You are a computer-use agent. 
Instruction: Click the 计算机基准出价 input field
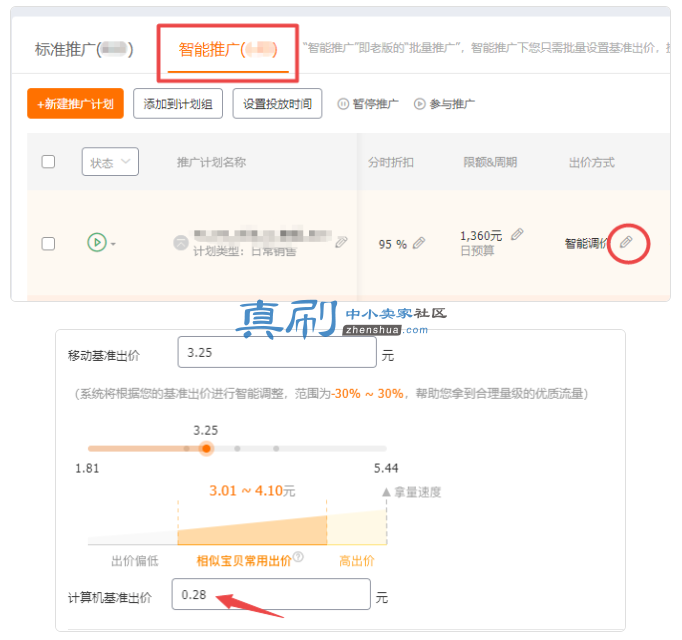point(271,594)
